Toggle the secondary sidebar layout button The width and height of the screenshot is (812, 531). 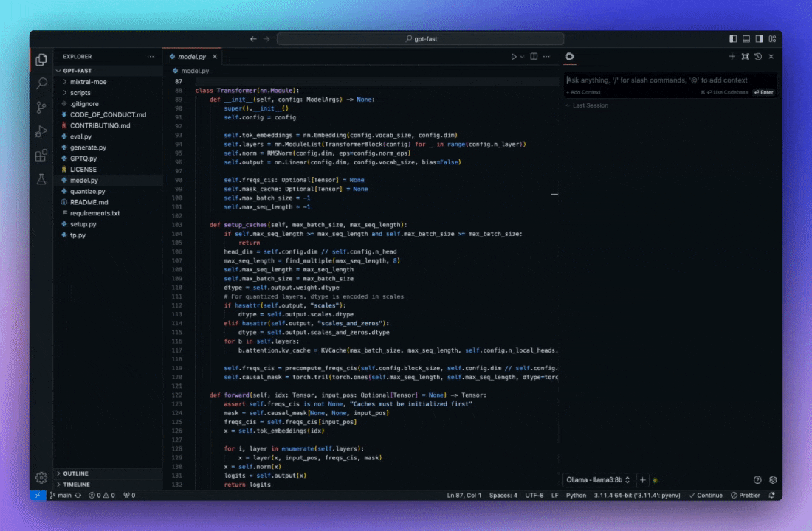coord(760,39)
